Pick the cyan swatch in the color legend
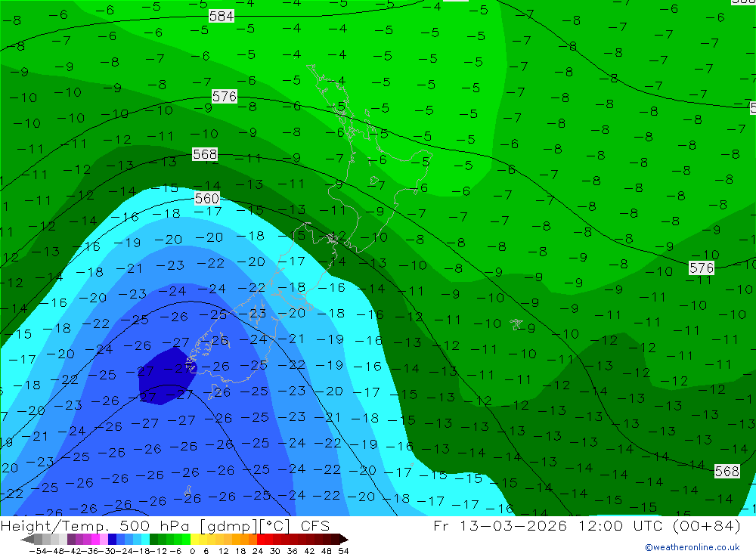Screen dimensions: 756x554 (145, 539)
